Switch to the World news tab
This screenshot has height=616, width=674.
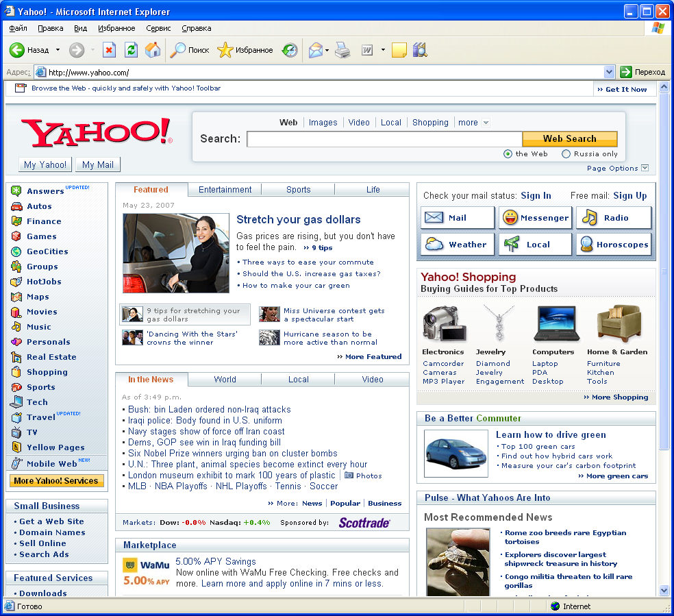[x=225, y=380]
